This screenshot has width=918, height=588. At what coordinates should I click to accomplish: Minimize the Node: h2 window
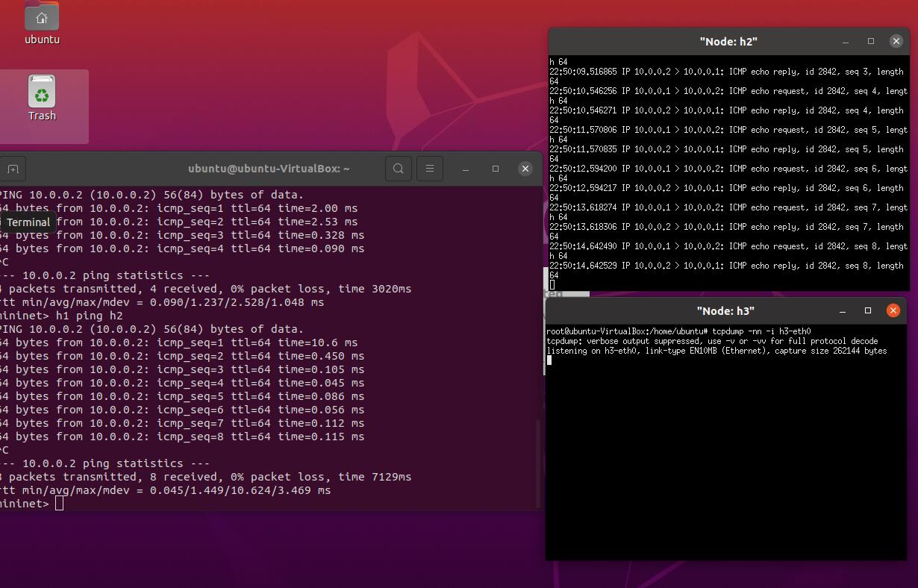click(x=846, y=41)
